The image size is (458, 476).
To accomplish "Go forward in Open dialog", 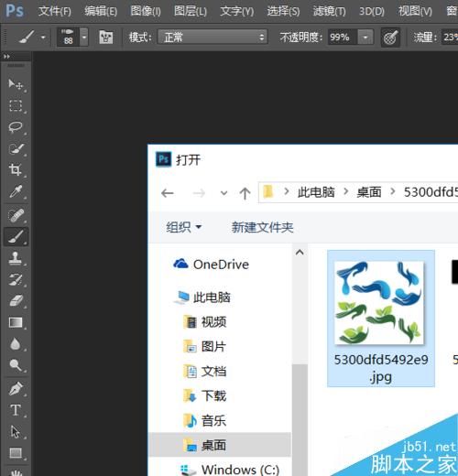I will [199, 193].
